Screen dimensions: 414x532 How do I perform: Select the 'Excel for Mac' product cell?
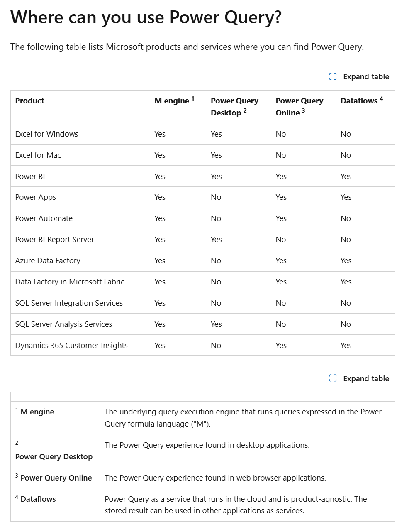[x=38, y=155]
